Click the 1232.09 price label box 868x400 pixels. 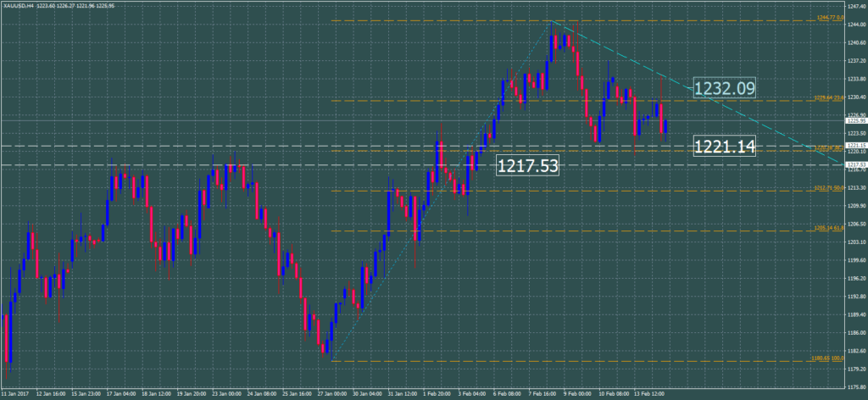click(723, 87)
